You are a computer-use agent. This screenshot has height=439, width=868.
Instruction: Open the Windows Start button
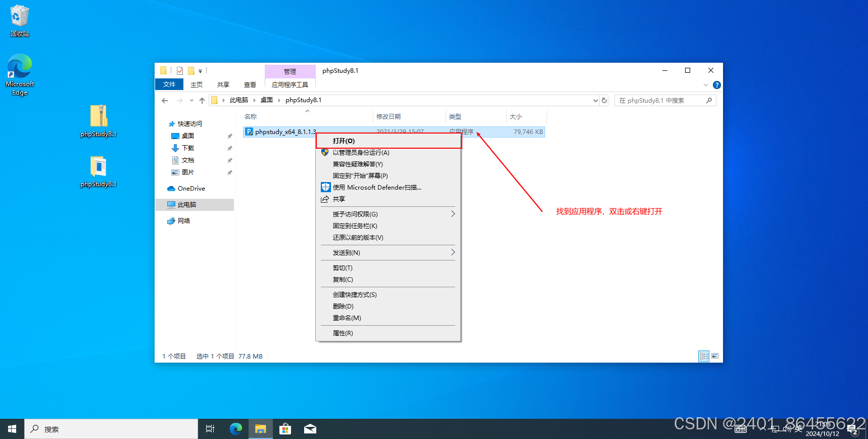(x=12, y=429)
